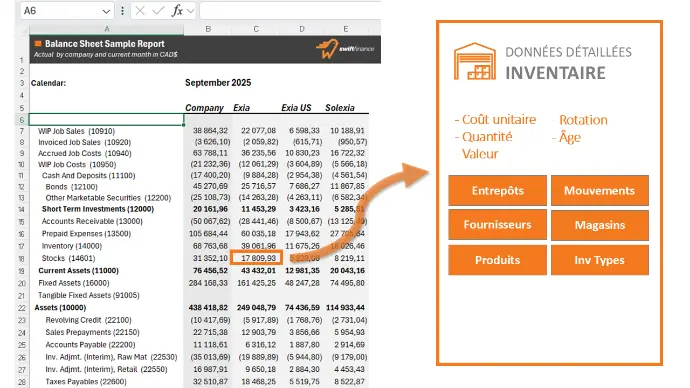Image resolution: width=690 pixels, height=388 pixels.
Task: Click the warehouse inventory icon
Action: [x=475, y=61]
